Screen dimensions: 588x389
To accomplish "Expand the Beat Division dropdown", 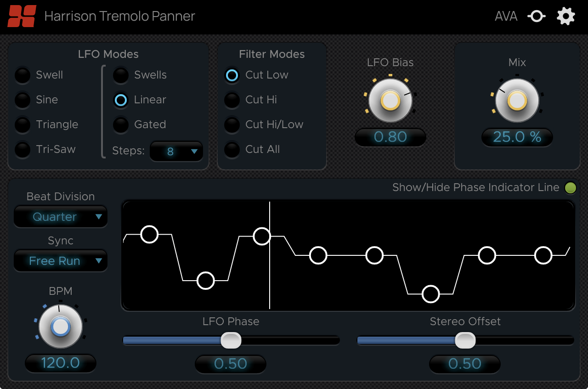I will click(60, 216).
